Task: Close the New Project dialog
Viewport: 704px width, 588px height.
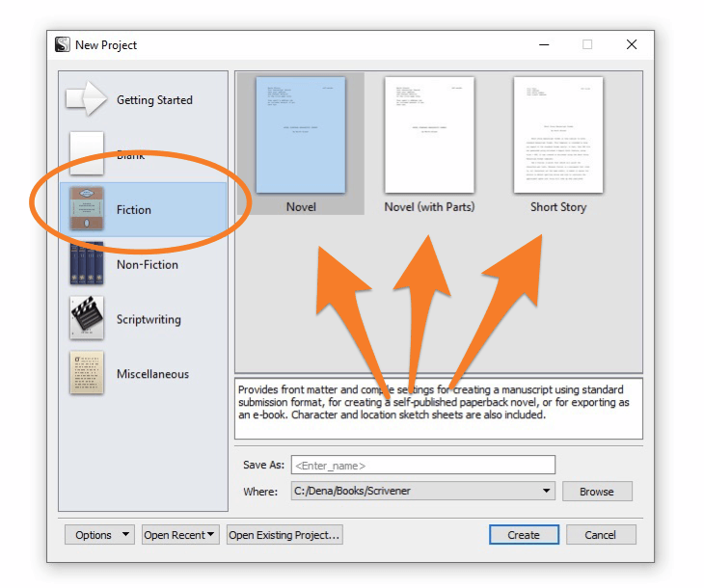Action: (x=632, y=44)
